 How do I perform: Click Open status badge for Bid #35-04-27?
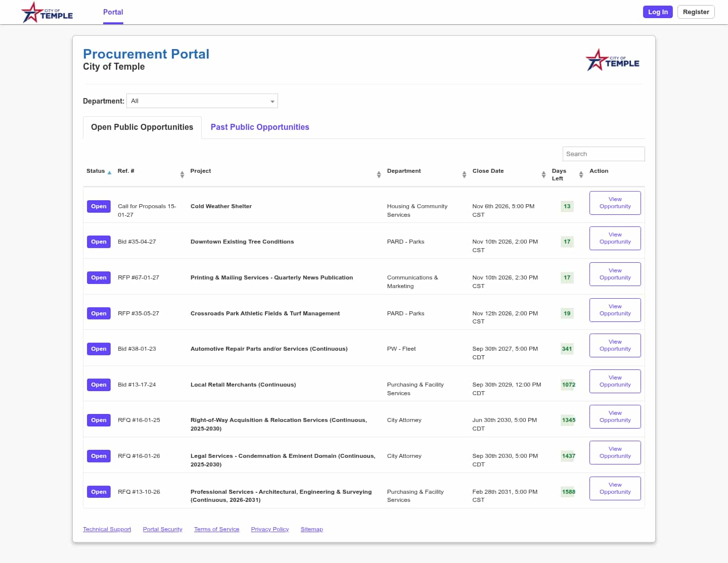99,242
